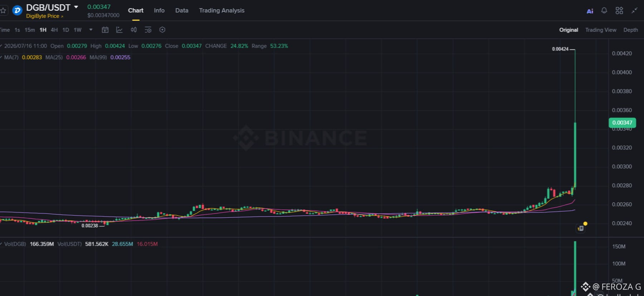Click the USD price $0.00347000
The image size is (644, 296).
103,15
